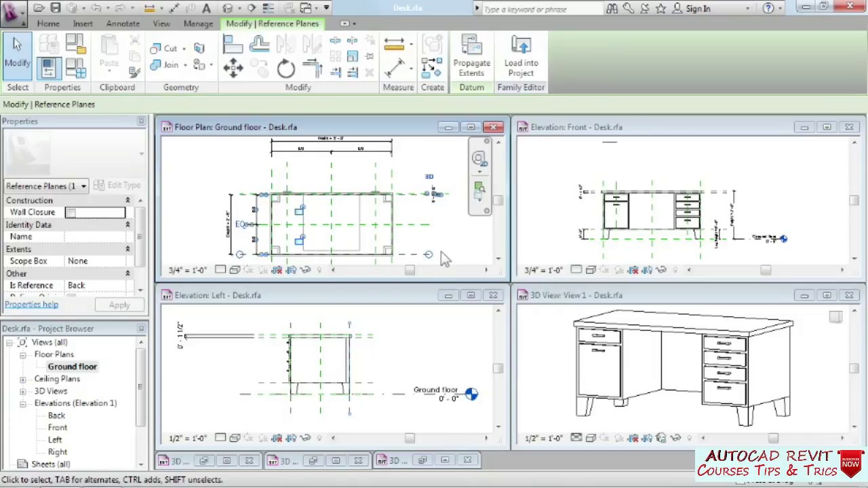Open the Home ribbon tab
The image size is (868, 488).
48,24
